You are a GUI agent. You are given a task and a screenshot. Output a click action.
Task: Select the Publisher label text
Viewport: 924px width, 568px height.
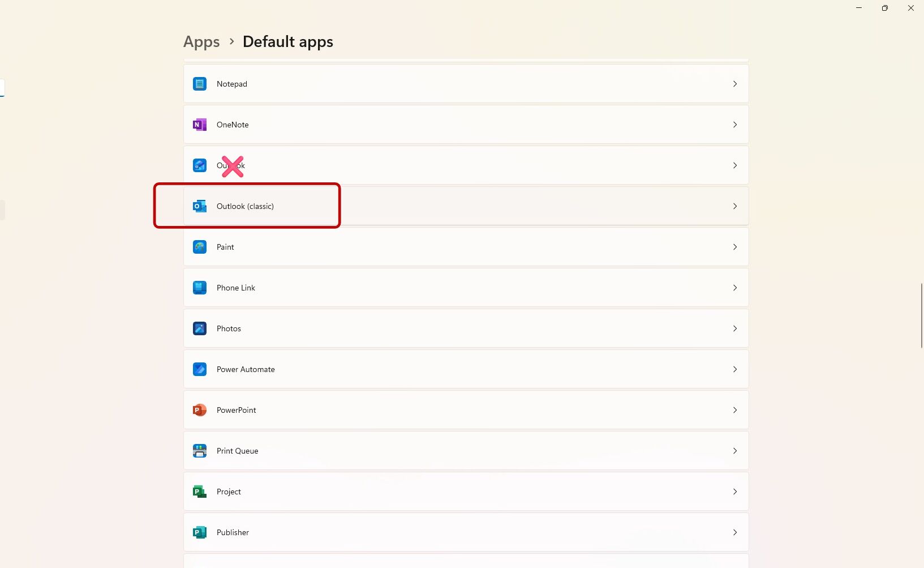(x=233, y=532)
